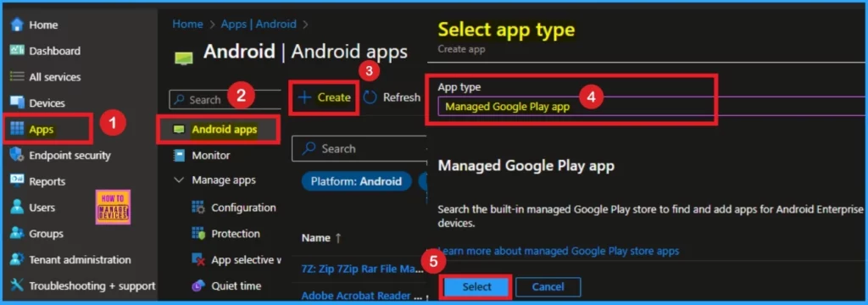
Task: Open the Monitor menu entry
Action: (210, 156)
